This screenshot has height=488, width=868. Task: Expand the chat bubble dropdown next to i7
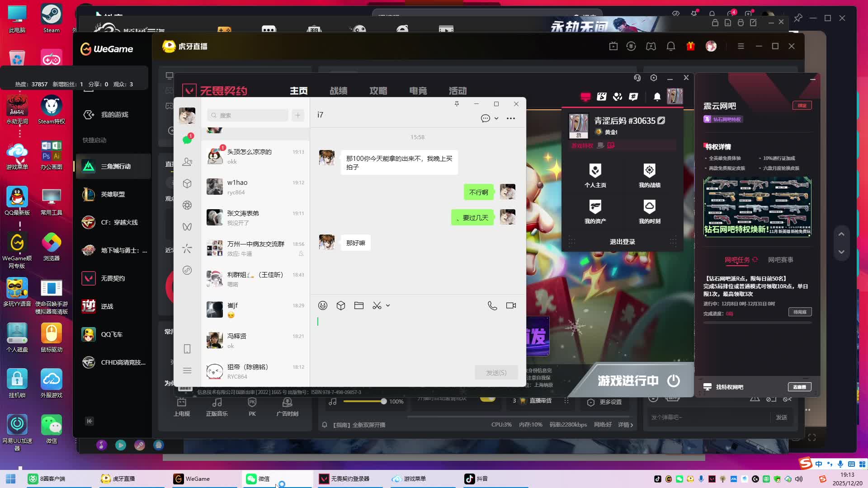[x=496, y=118]
